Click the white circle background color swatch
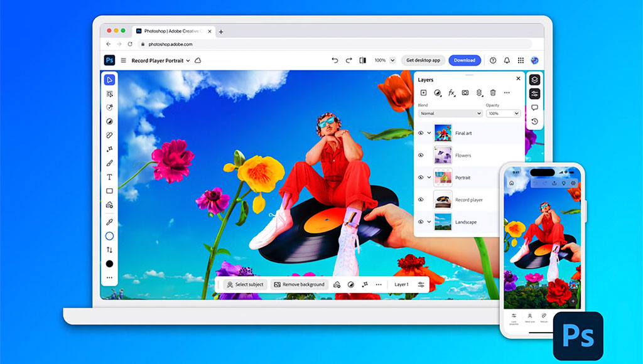Viewport: 643px width, 364px height. coord(109,236)
